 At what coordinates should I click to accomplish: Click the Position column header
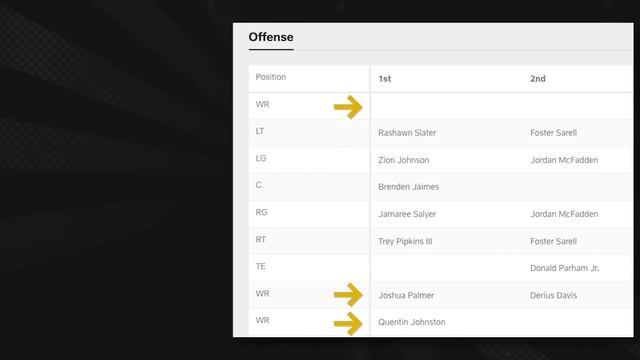coord(271,77)
